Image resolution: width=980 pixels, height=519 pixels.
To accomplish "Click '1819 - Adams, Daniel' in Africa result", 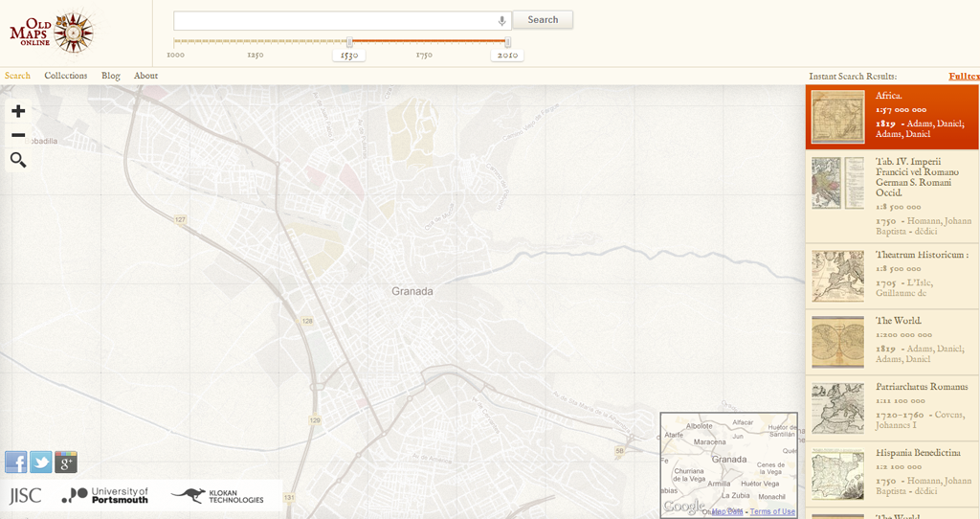I will [x=920, y=129].
